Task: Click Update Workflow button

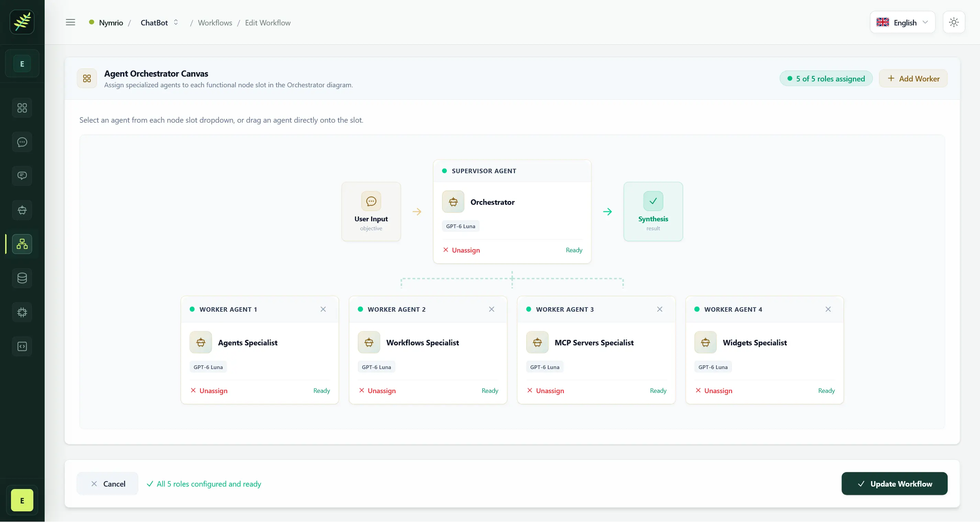Action: (x=894, y=484)
